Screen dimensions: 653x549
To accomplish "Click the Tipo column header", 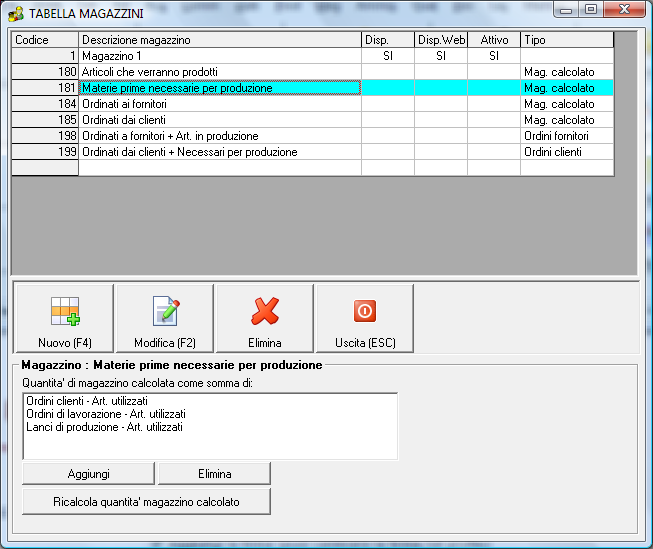I will (567, 40).
